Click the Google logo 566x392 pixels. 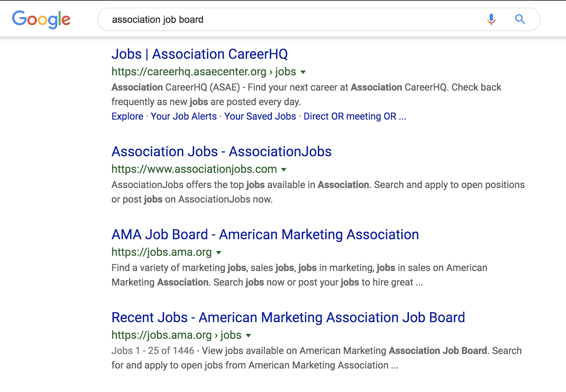41,19
